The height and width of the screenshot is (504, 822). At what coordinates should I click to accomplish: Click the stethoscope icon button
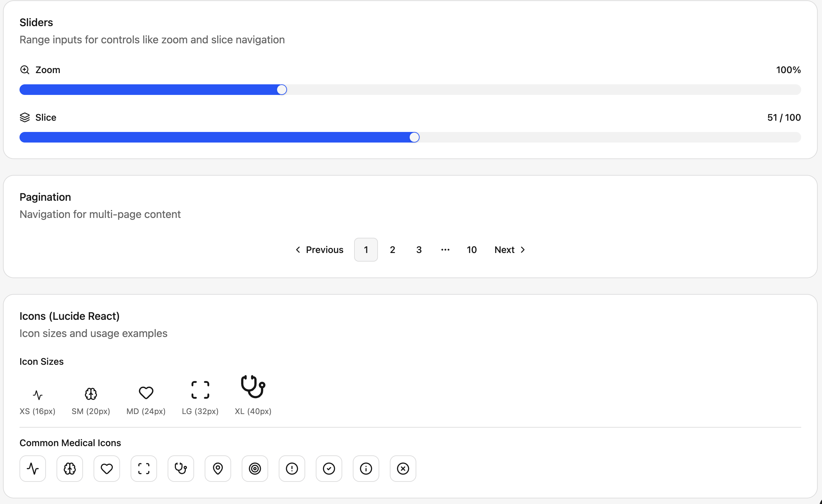181,468
